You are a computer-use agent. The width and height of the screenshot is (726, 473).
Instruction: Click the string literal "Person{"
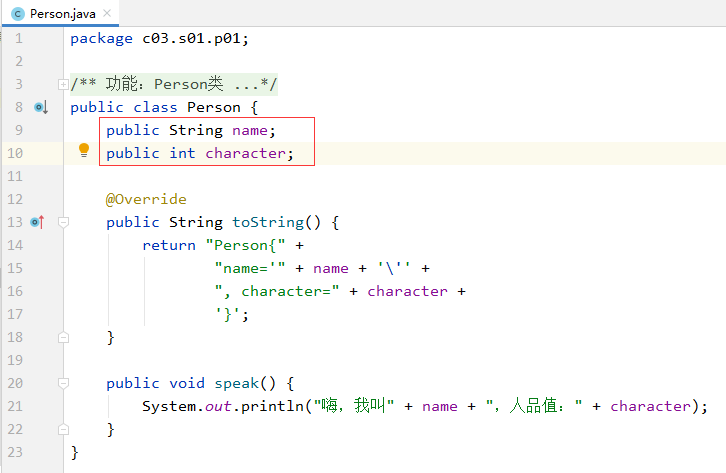245,245
